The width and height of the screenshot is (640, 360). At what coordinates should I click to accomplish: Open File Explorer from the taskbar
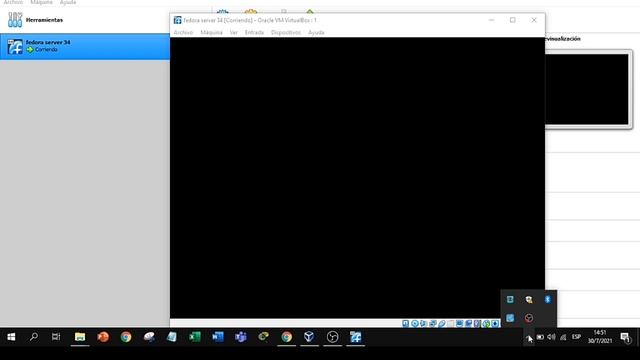[80, 337]
